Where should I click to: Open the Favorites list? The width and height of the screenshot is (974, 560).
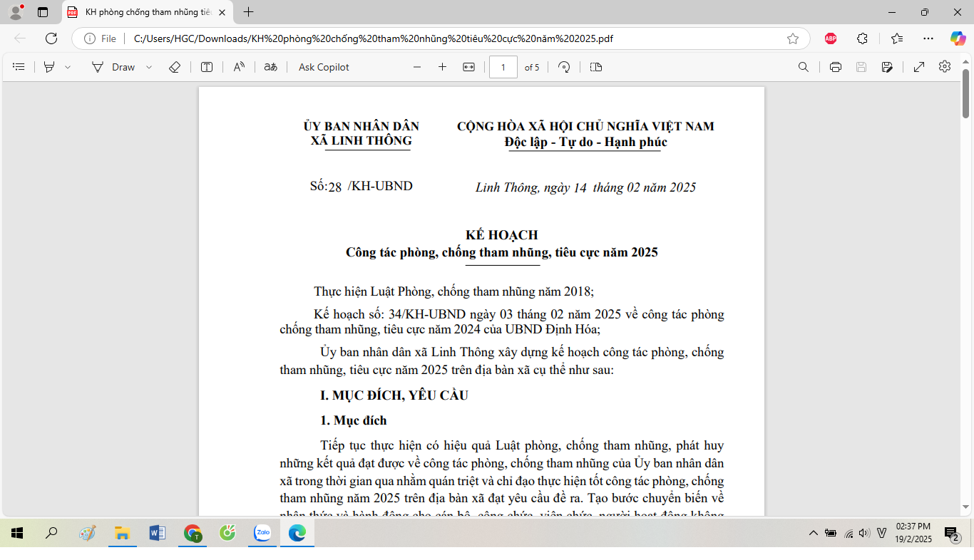click(896, 38)
